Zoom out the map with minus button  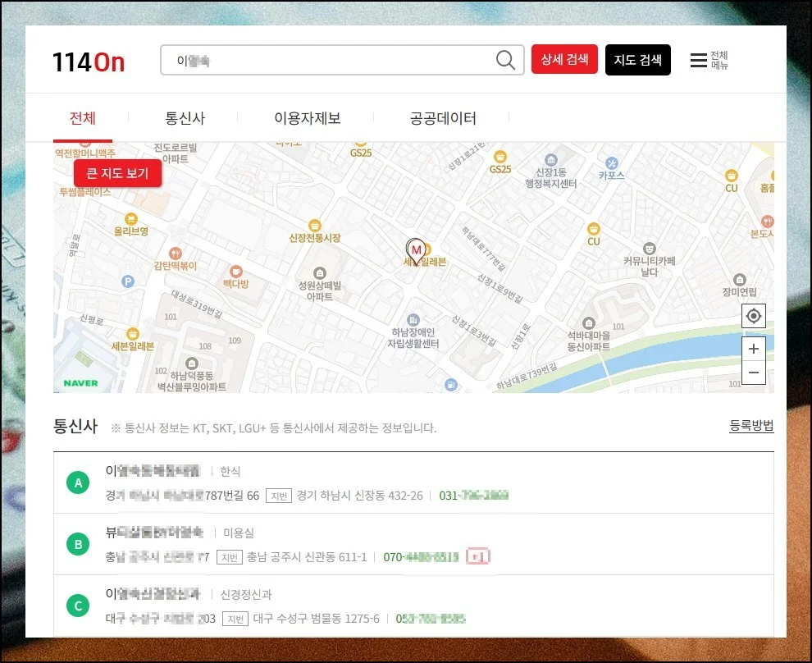tap(754, 373)
